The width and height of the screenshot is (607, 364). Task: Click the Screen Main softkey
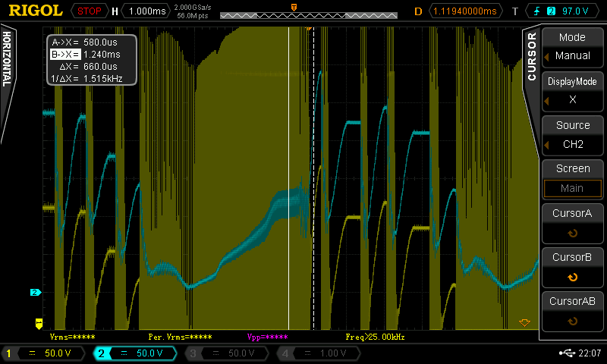(572, 179)
